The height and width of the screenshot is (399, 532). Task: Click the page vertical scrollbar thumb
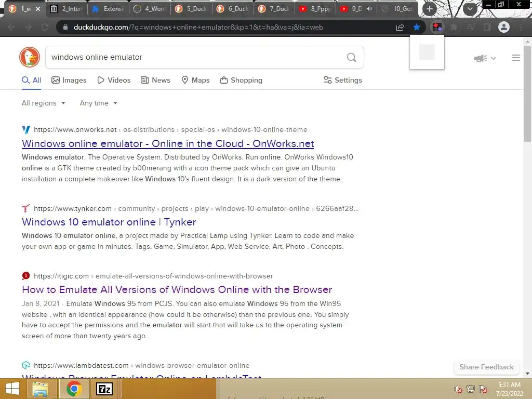click(527, 94)
